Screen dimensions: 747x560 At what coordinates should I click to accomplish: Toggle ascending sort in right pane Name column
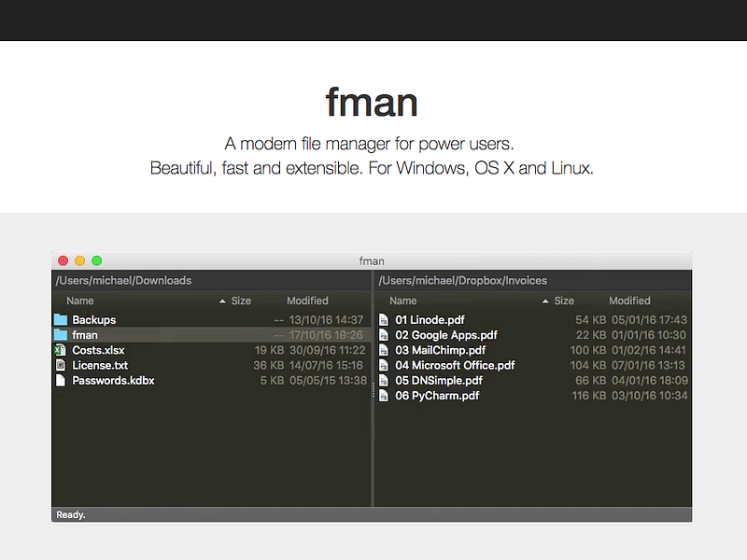[x=402, y=301]
